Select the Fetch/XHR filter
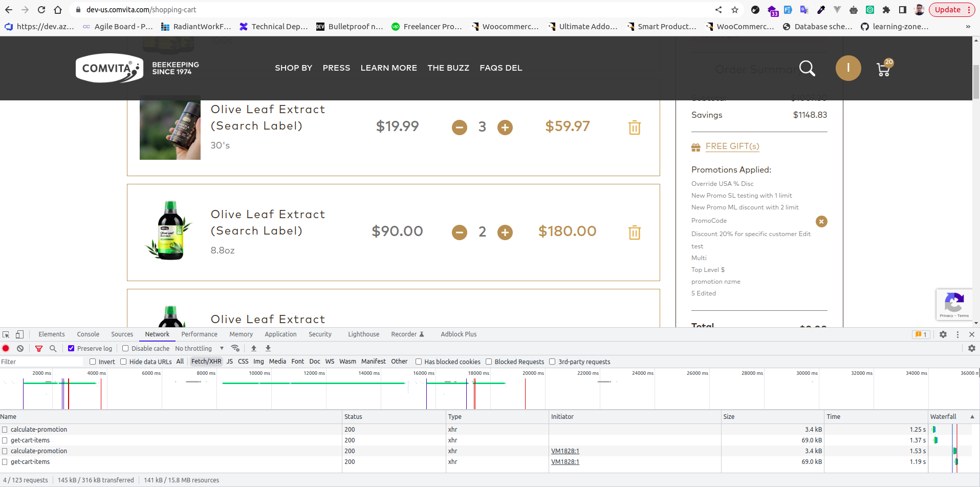The image size is (980, 487). click(206, 362)
